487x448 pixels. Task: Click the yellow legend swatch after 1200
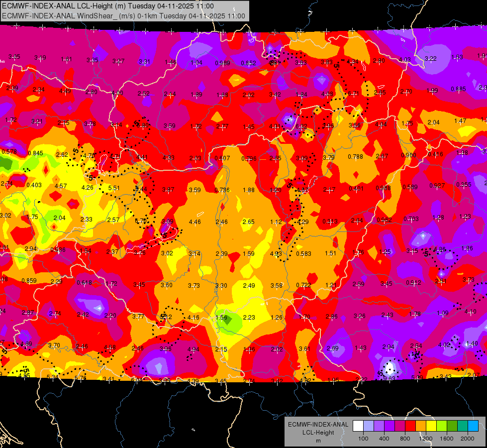[x=431, y=426]
